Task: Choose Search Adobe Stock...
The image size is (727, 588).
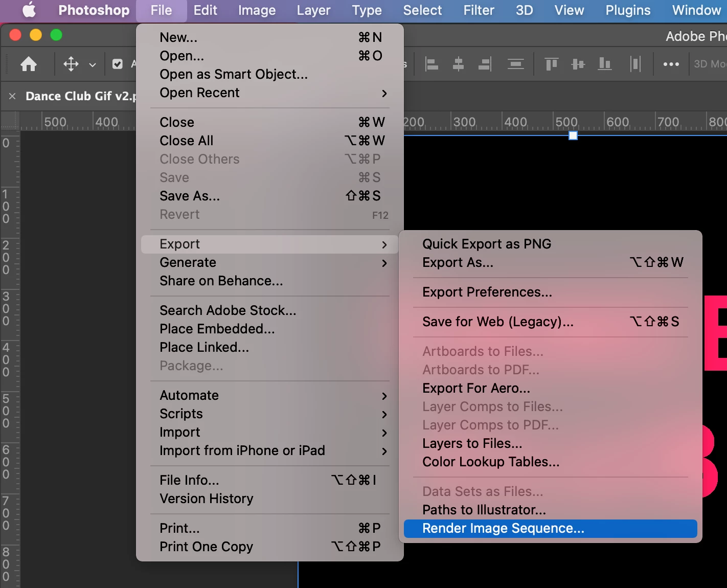Action: [x=270, y=310]
